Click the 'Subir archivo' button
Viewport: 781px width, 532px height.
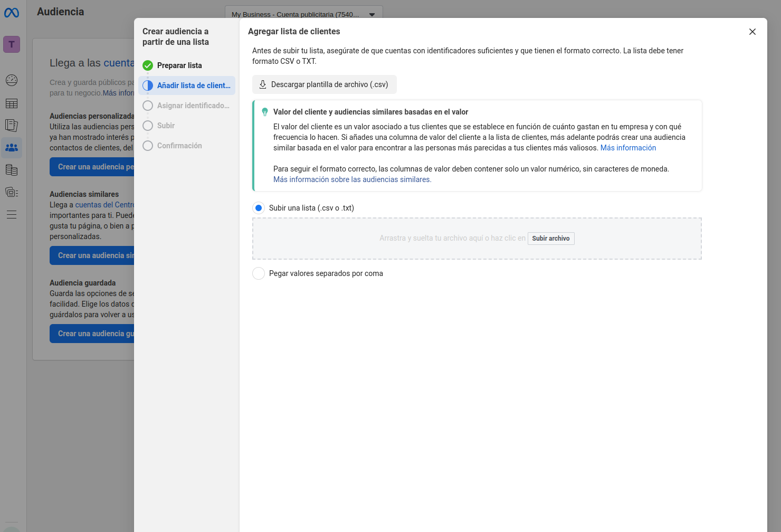point(551,239)
